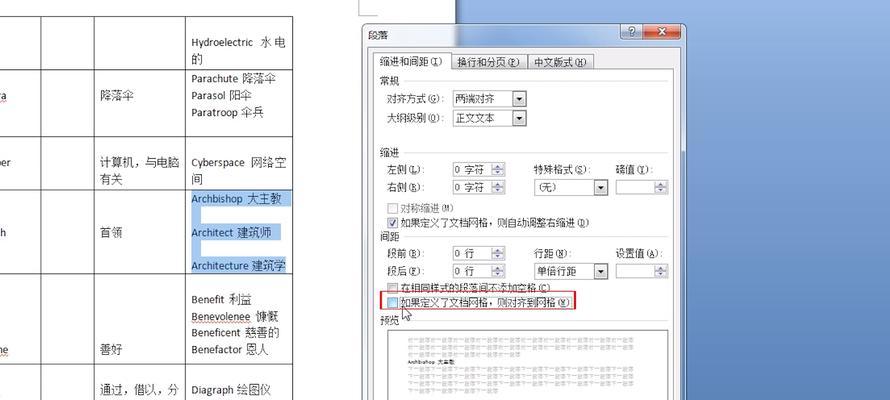
Task: Decrease 设置值 with its down arrow
Action: [661, 275]
